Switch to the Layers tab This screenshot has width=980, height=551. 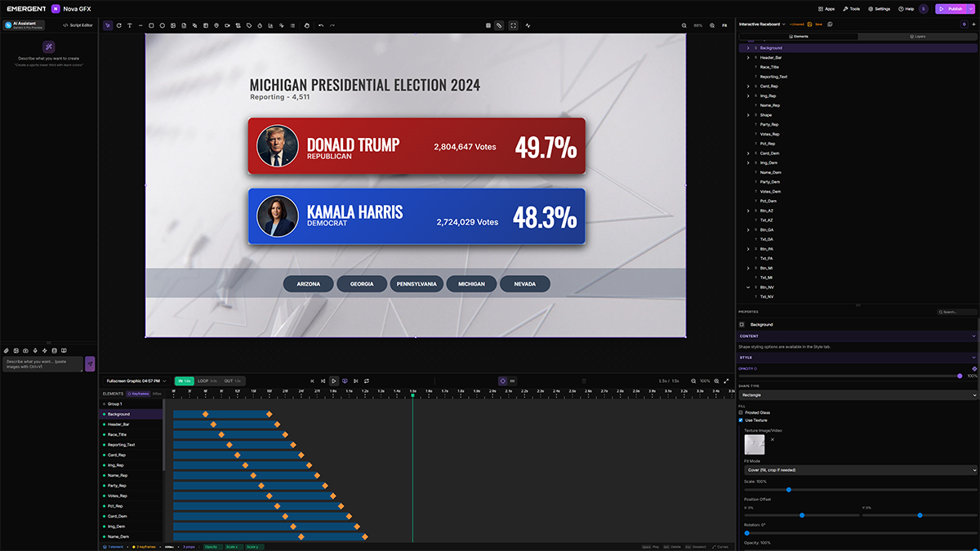point(916,37)
